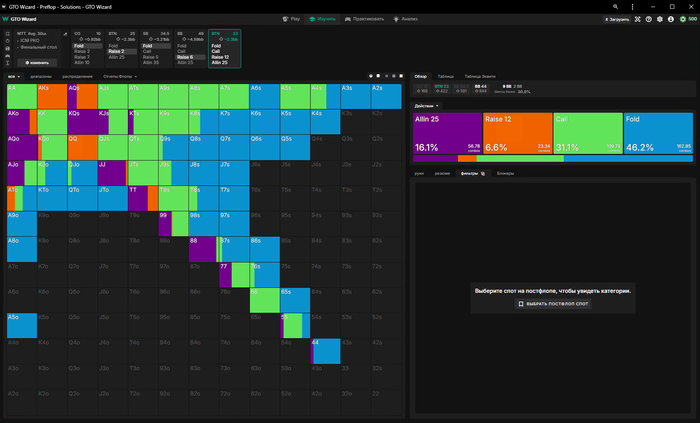
Task: Toggle first matrix view icon
Action: [371, 76]
